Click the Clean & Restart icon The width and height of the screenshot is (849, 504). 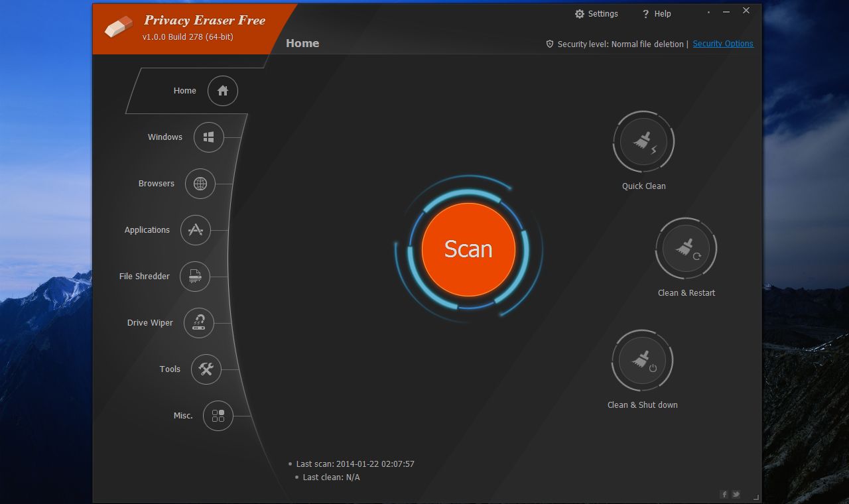click(x=686, y=249)
